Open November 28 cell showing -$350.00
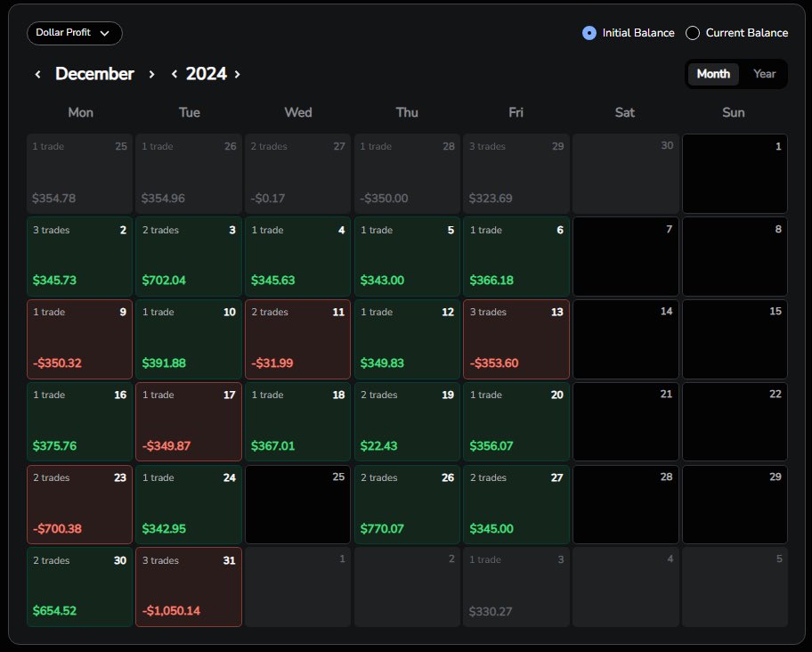Image resolution: width=812 pixels, height=652 pixels. (407, 174)
